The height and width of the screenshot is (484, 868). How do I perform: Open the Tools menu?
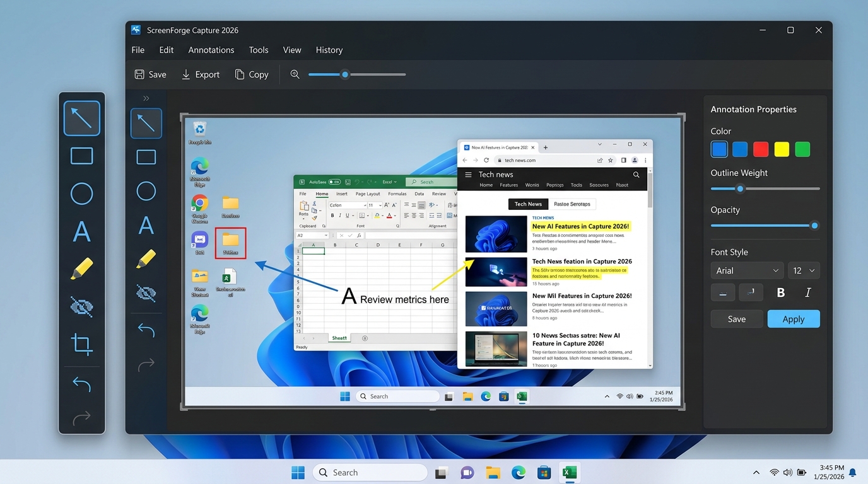259,50
